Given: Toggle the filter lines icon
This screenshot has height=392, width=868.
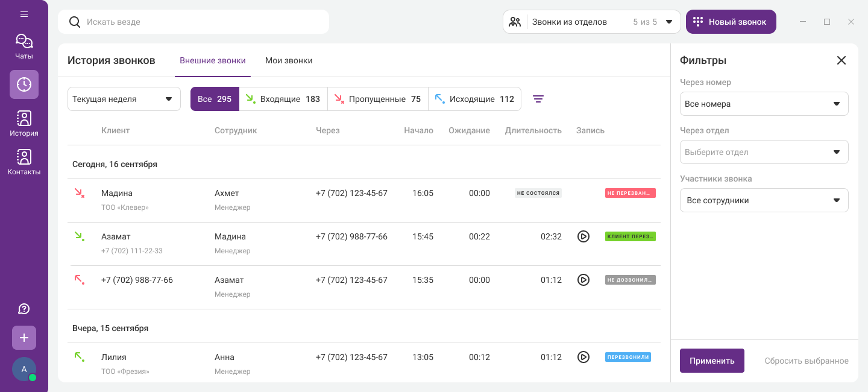Looking at the screenshot, I should (x=538, y=99).
